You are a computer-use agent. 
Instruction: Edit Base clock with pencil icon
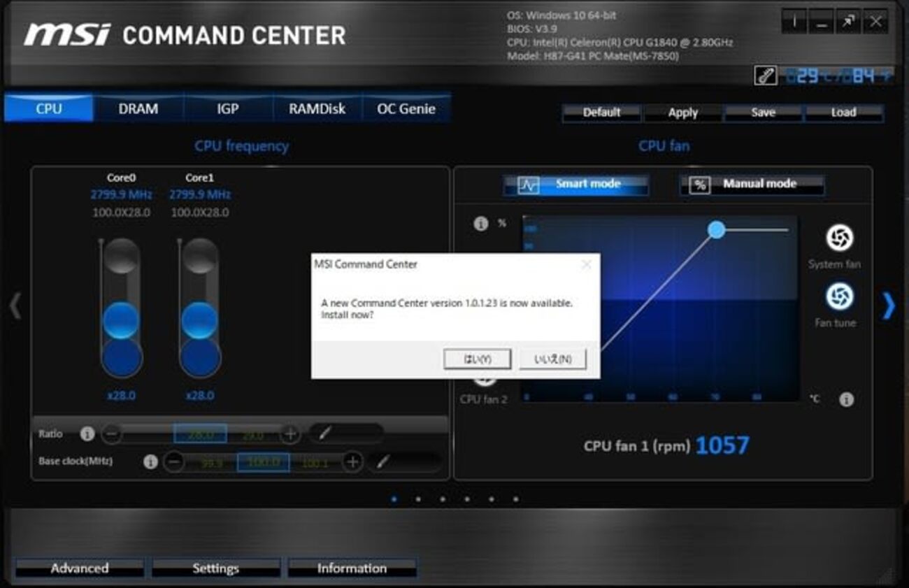point(384,462)
